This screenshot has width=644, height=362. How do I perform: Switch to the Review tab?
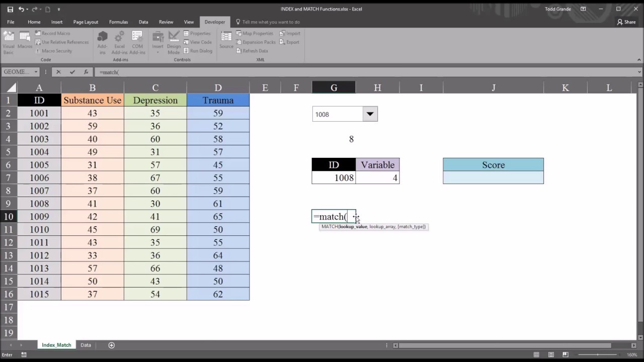166,22
